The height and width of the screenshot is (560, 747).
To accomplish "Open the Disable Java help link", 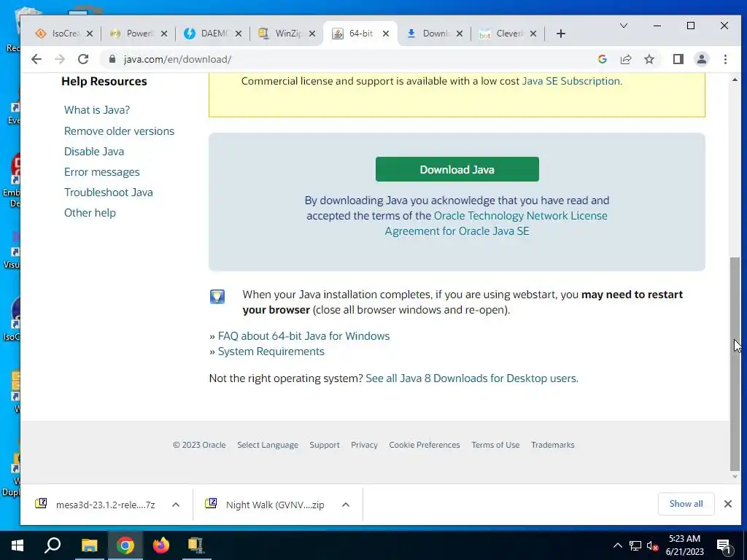I will point(94,152).
